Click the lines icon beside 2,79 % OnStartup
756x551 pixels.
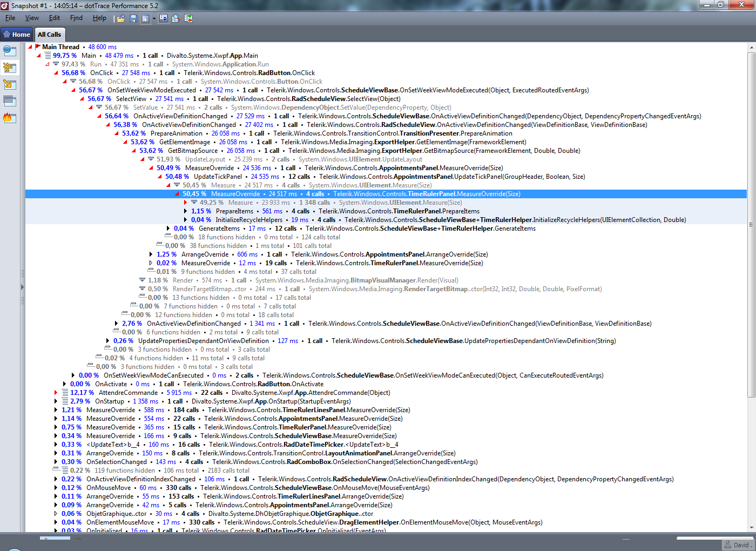(65, 401)
